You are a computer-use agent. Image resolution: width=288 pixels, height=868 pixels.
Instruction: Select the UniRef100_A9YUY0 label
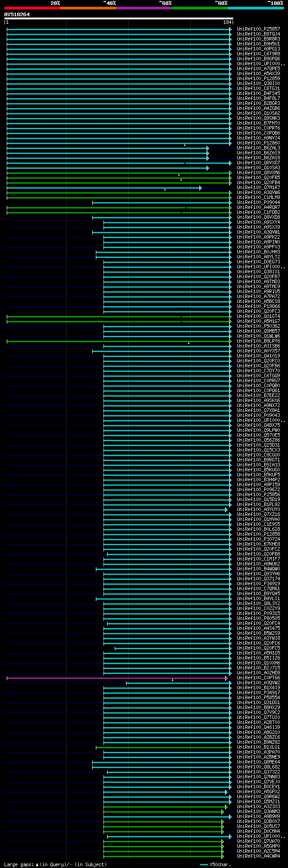[x=258, y=510]
